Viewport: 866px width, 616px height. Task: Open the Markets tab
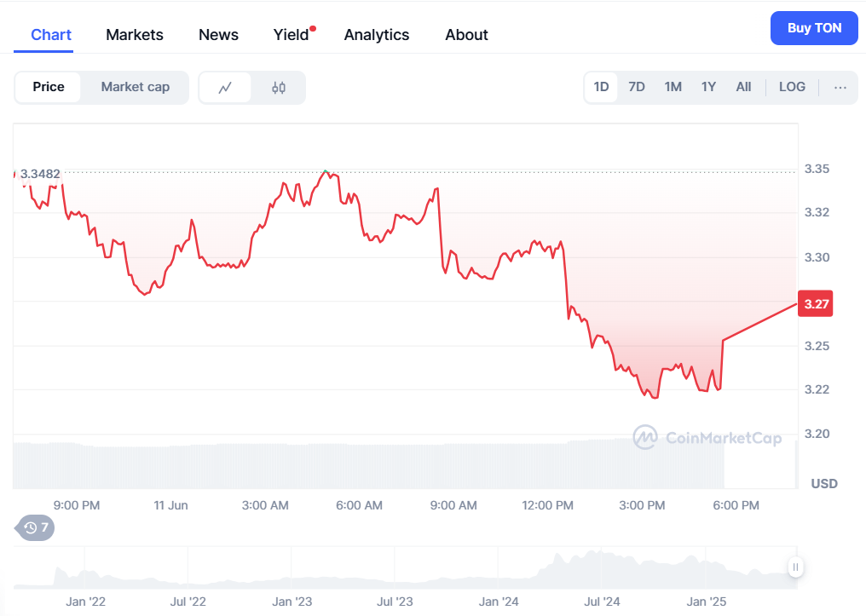135,35
